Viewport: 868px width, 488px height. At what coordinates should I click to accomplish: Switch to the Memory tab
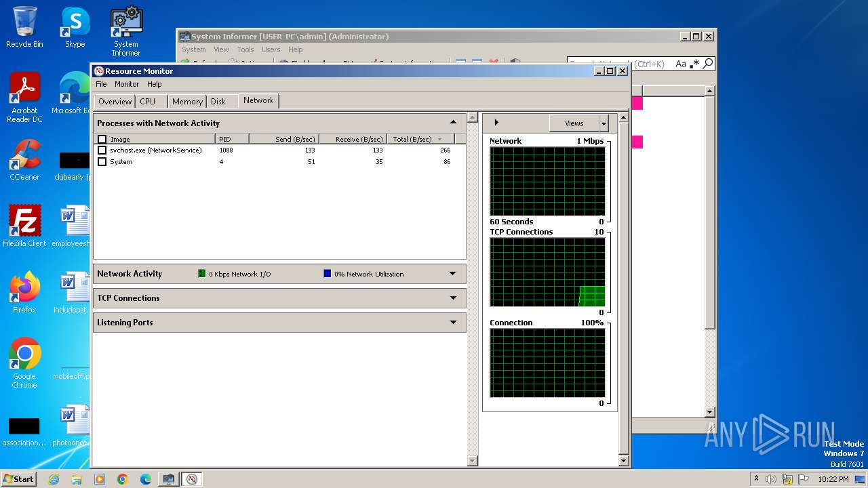pos(187,102)
